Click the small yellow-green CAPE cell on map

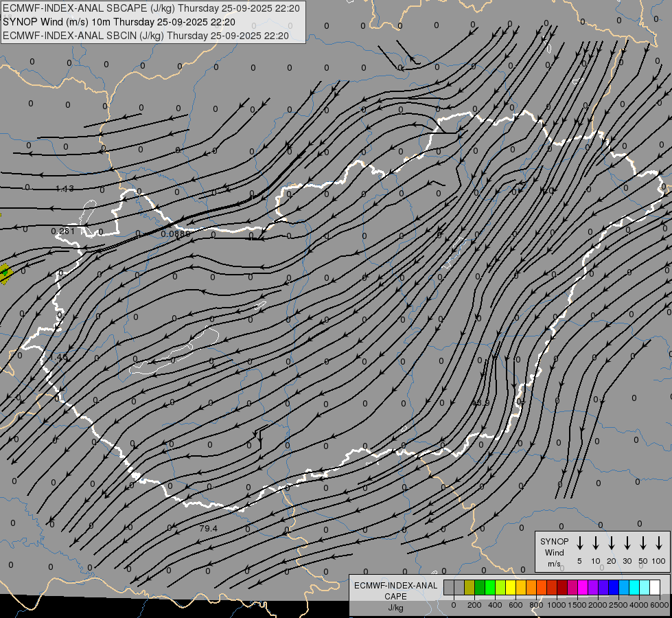[x=5, y=273]
